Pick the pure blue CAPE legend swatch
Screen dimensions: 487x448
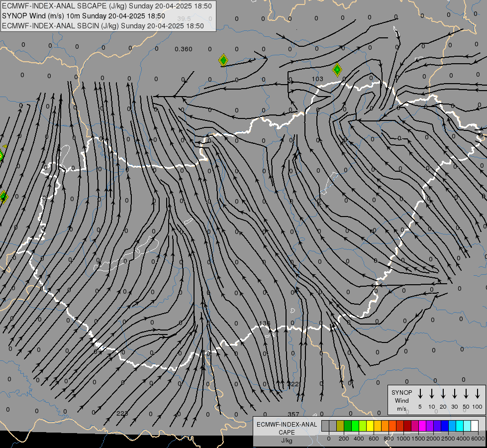point(444,426)
